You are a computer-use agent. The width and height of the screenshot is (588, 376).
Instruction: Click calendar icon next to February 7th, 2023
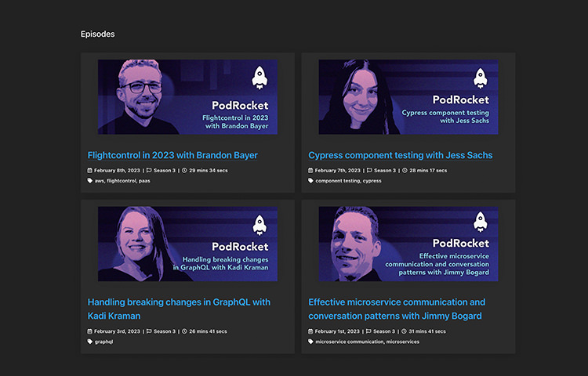(x=310, y=171)
